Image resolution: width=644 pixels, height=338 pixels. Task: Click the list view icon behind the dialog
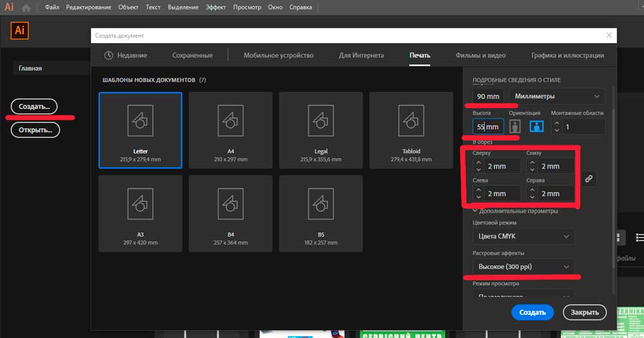pyautogui.click(x=639, y=238)
